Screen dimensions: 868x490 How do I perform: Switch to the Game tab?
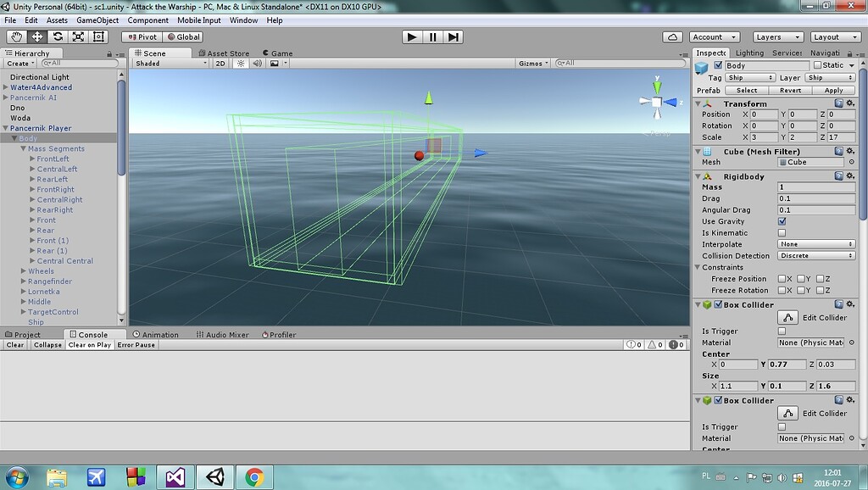click(x=278, y=53)
